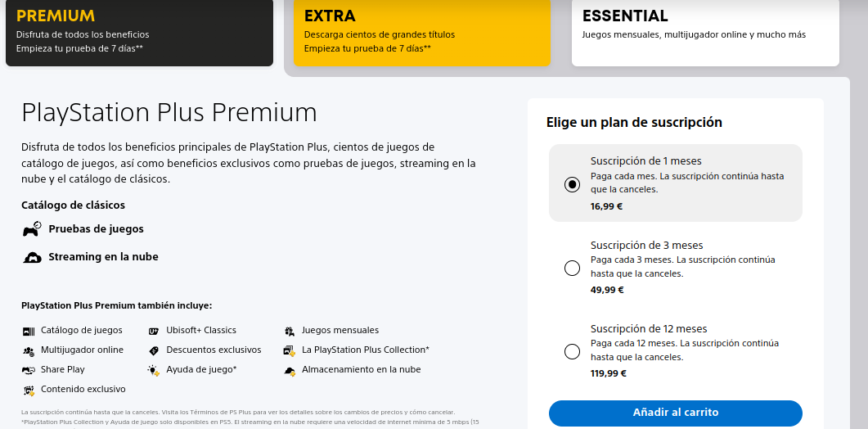Click the Catálogo de juegos icon
This screenshot has height=429, width=868.
pyautogui.click(x=29, y=331)
